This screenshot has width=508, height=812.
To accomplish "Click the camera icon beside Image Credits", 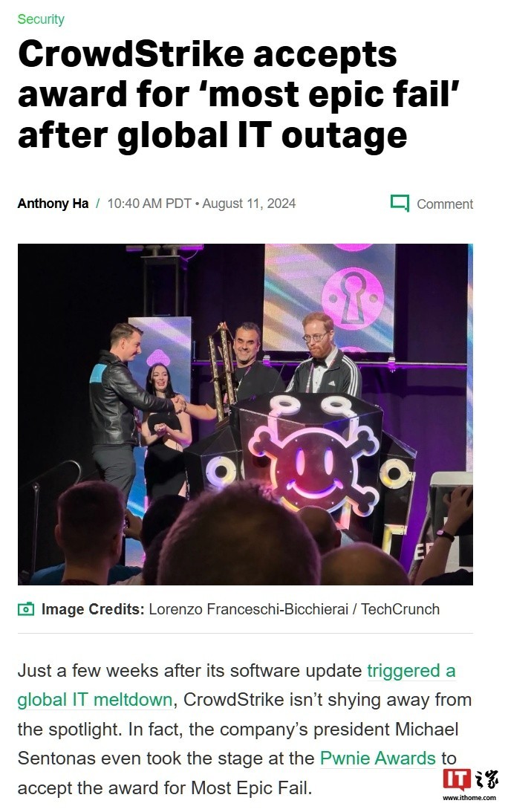I will coord(26,609).
